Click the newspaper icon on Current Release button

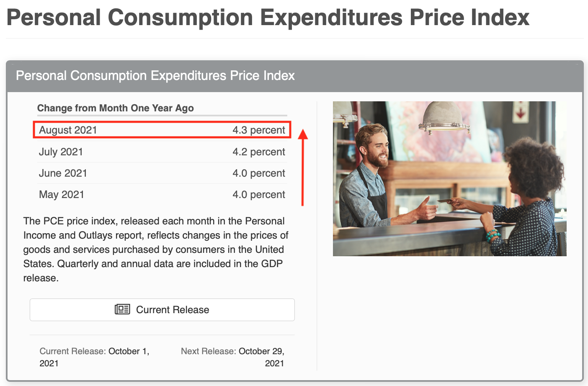(121, 309)
